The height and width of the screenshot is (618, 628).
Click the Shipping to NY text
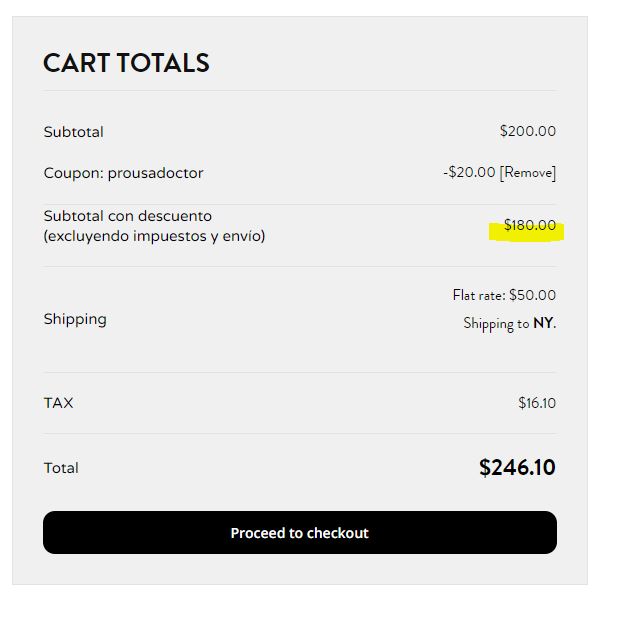[x=509, y=323]
